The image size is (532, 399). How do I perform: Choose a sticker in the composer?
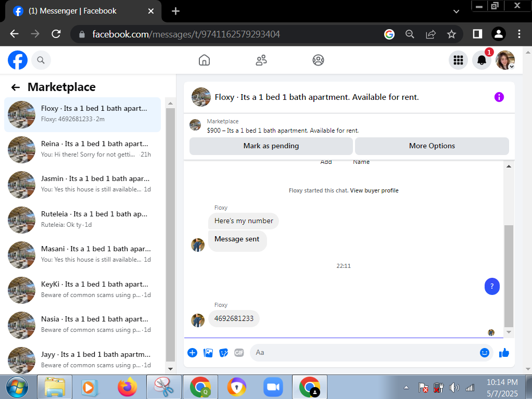coord(224,353)
